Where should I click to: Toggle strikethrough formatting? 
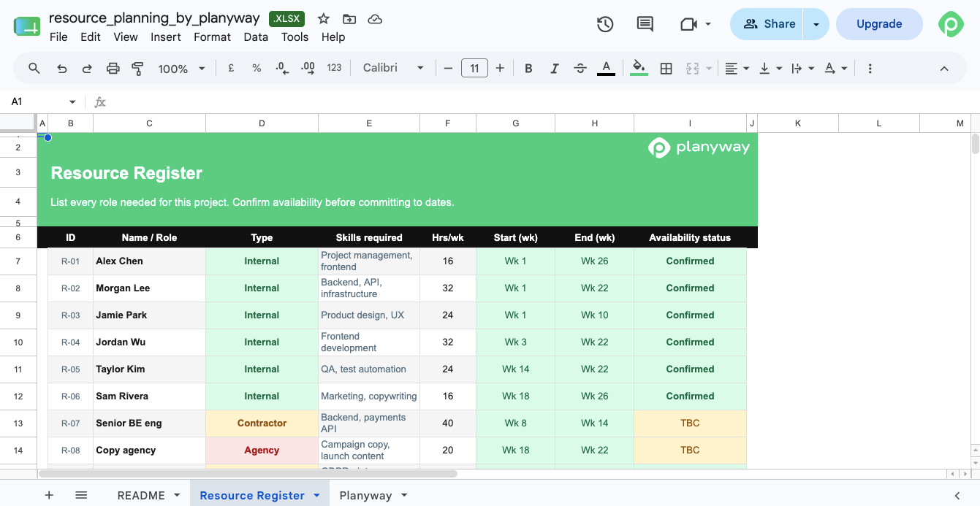tap(580, 68)
